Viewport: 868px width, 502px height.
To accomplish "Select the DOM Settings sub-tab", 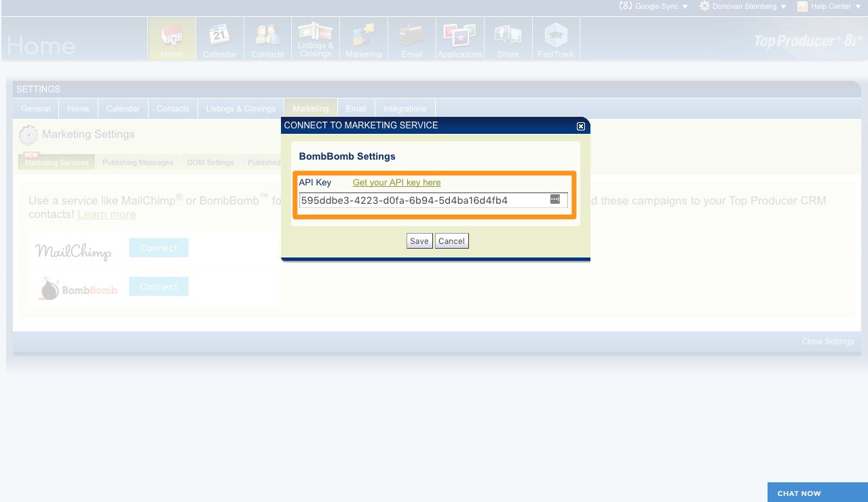I will coord(210,162).
